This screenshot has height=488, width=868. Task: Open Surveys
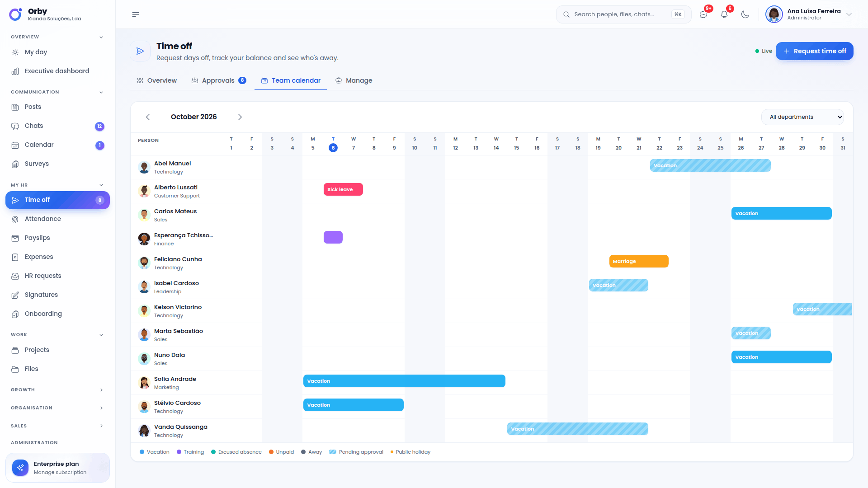tap(57, 164)
